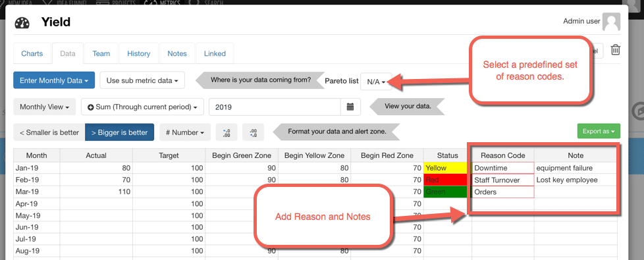644x260 pixels.
Task: Open the Team tab
Action: tap(101, 53)
